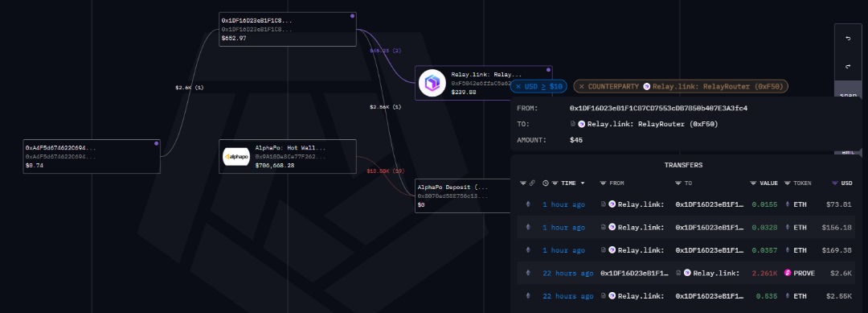Click the PROVE token label
868x313 pixels.
pos(805,273)
